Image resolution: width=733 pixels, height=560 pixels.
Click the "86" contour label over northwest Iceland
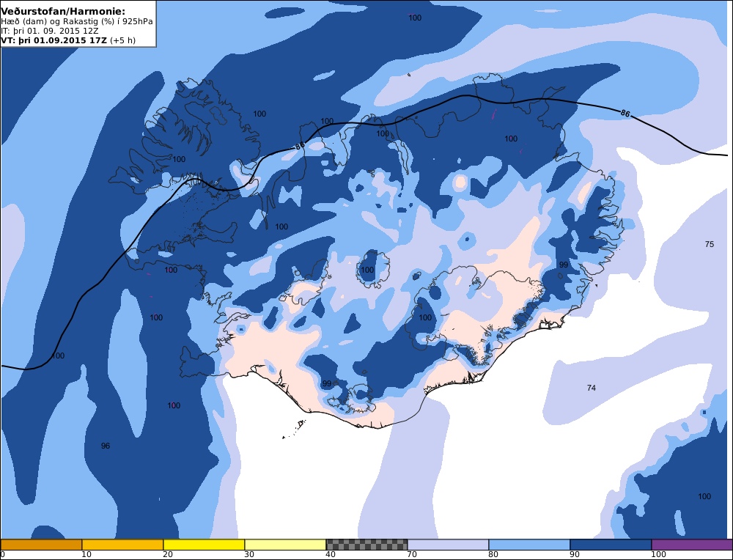[x=300, y=146]
